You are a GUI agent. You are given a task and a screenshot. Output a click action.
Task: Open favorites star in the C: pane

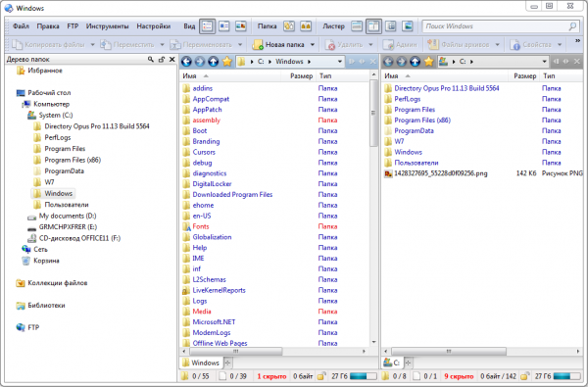428,62
